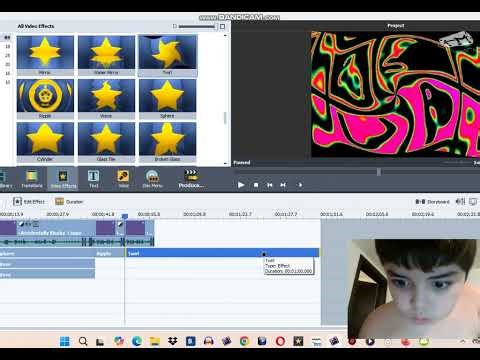Open Microsoft Edge from taskbar
The height and width of the screenshot is (360, 480).
(x=137, y=341)
